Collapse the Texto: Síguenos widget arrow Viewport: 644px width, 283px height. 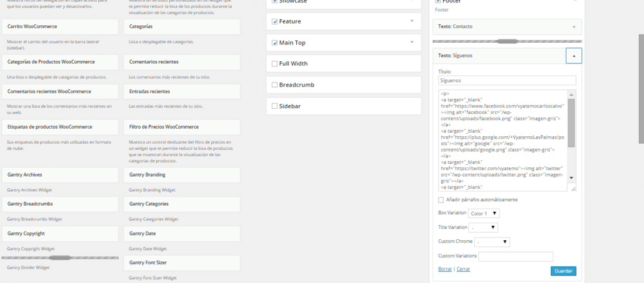[574, 56]
